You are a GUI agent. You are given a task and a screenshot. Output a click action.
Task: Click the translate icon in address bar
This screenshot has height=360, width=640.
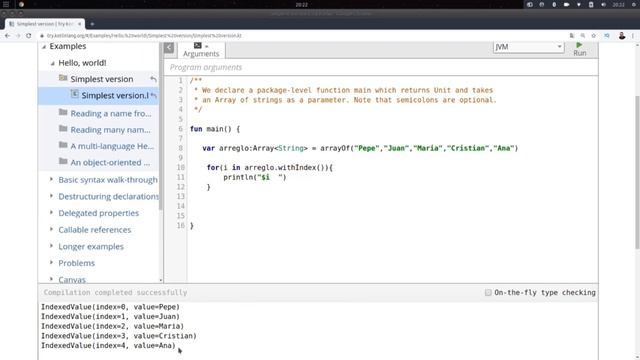[572, 36]
